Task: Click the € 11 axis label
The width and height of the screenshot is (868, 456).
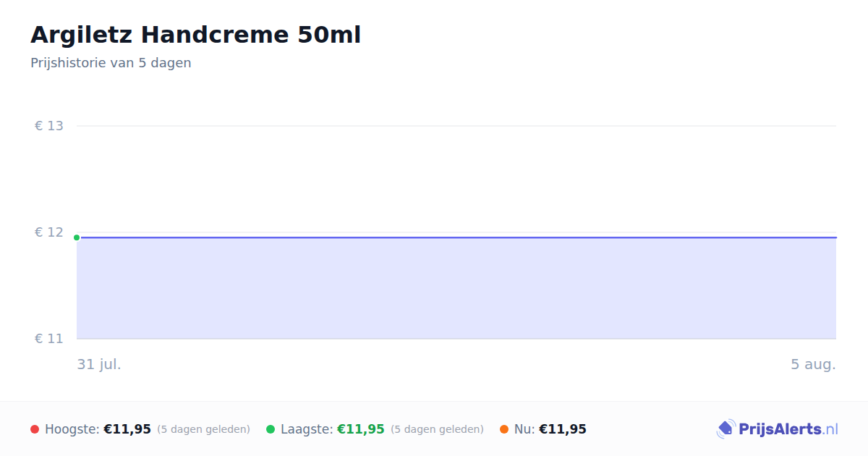Action: (x=49, y=339)
